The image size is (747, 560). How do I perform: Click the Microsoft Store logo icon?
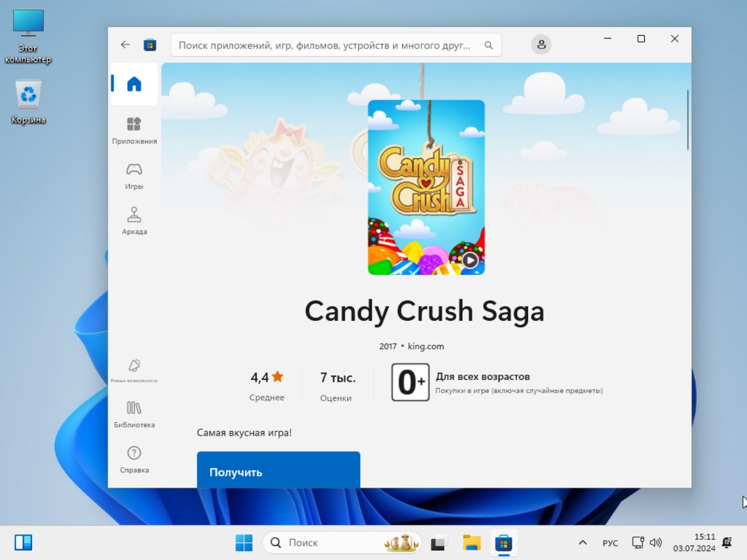tap(150, 45)
